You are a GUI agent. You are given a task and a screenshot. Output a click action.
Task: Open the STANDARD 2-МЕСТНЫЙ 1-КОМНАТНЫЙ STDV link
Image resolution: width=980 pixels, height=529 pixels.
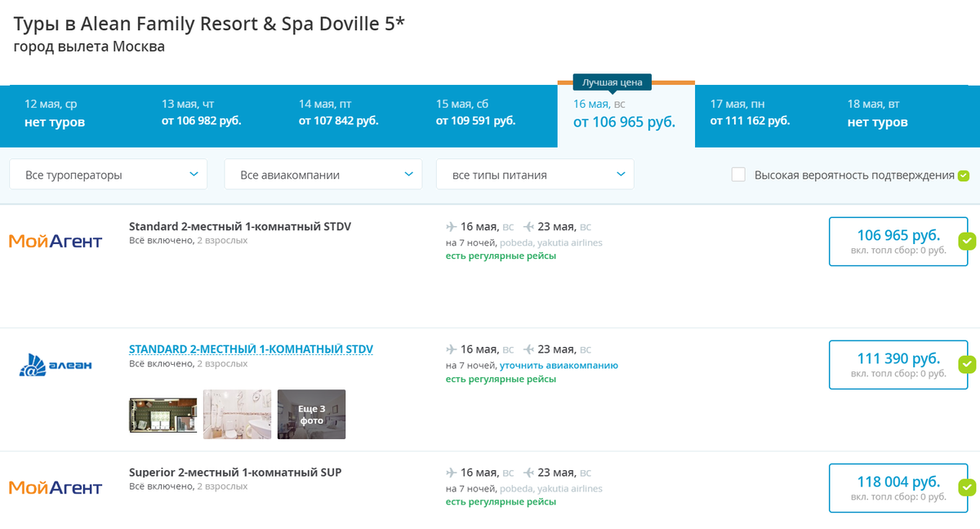(251, 349)
